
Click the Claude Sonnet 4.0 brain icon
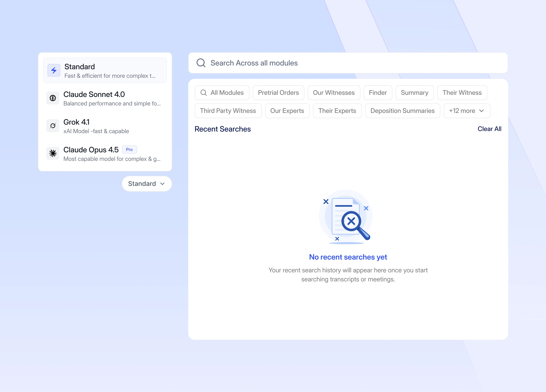click(53, 98)
